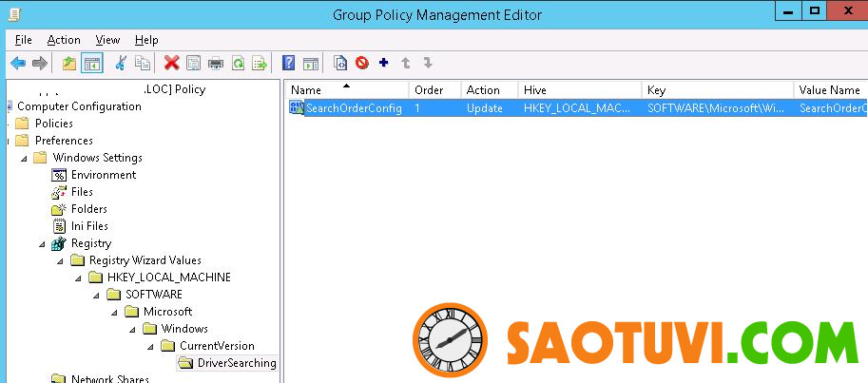Collapse the Windows node arrow
This screenshot has height=383, width=868.
click(x=133, y=330)
